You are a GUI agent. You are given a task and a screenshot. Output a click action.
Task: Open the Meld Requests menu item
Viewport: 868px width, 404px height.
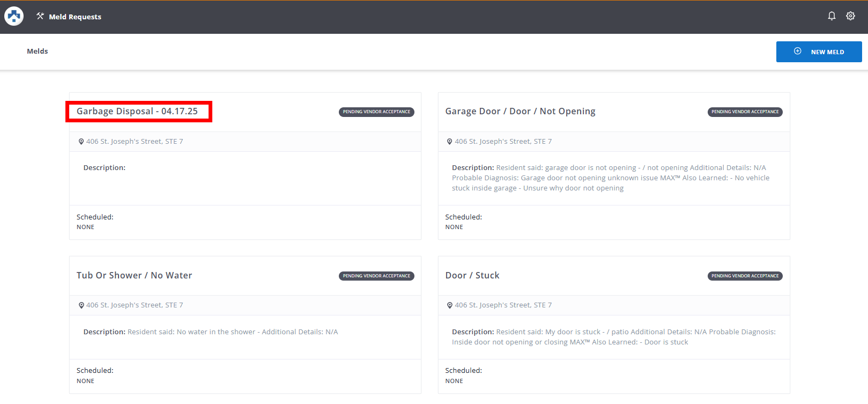(75, 17)
